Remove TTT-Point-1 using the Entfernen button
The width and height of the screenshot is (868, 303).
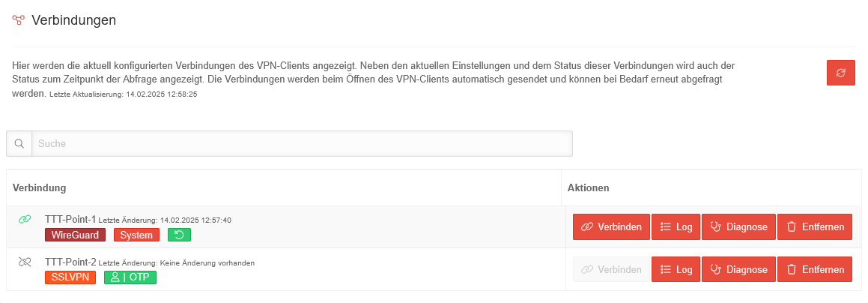(815, 226)
